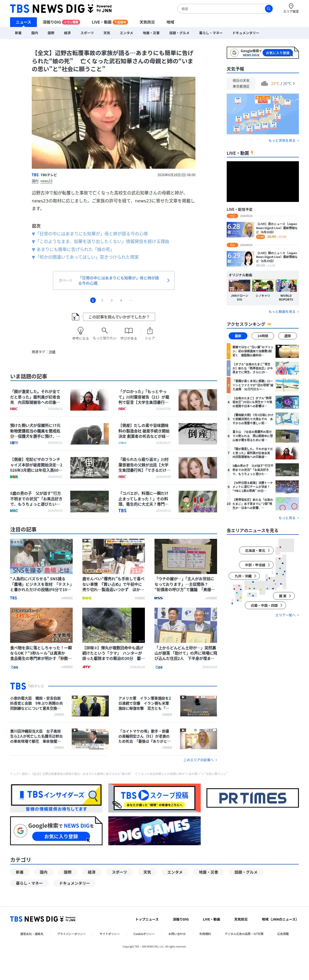The height and width of the screenshot is (980, 309).
Task: Click the news23 tag under the article source
Action: (x=46, y=181)
